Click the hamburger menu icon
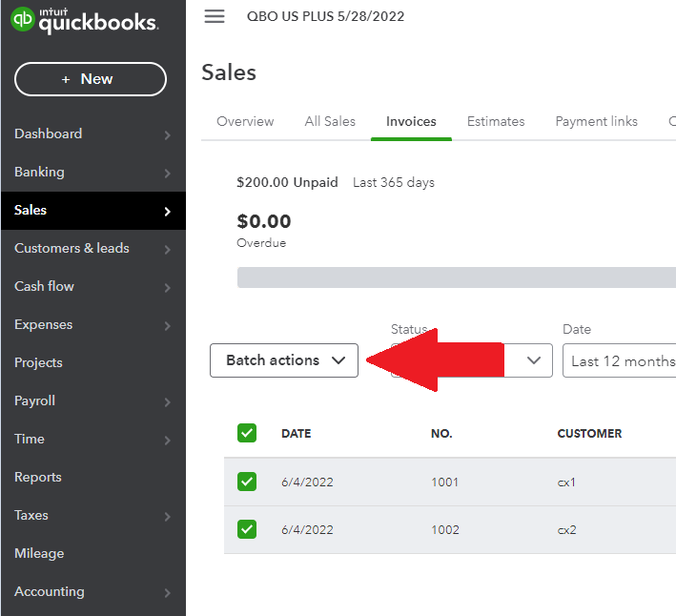The width and height of the screenshot is (676, 616). [215, 16]
